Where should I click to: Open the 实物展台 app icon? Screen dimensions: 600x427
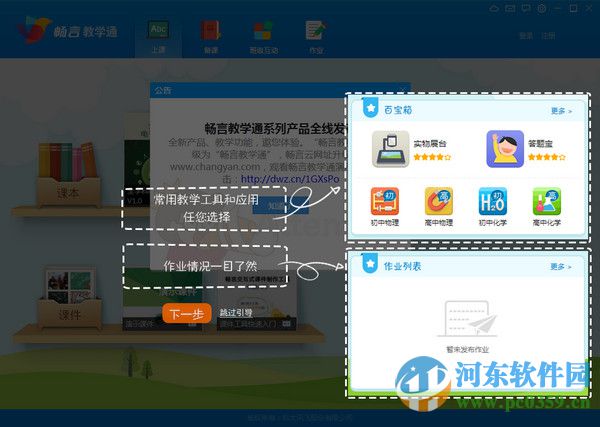tap(390, 148)
